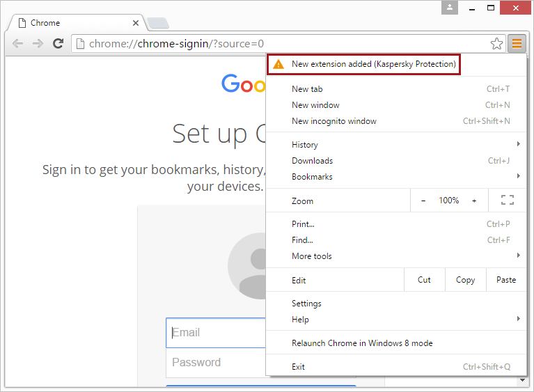
Task: Open New extension added (Kaspersky Protection) notice
Action: click(x=363, y=64)
